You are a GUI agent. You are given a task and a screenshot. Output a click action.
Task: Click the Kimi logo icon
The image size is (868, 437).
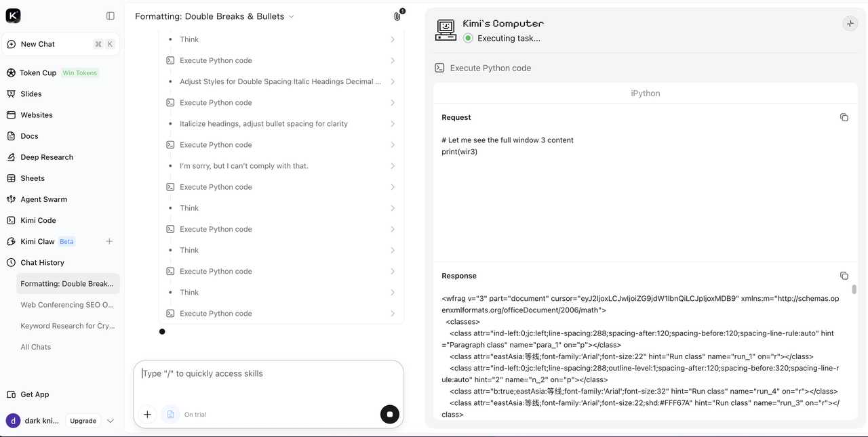coord(13,16)
